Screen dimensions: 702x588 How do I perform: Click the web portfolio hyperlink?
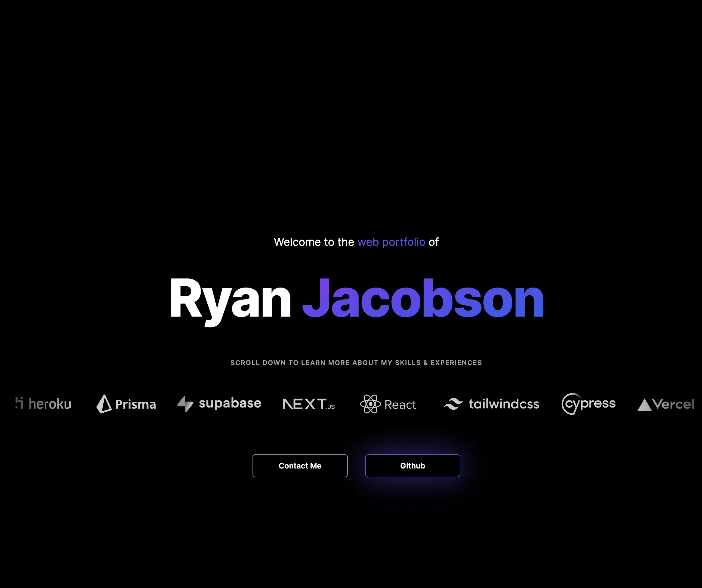pyautogui.click(x=391, y=241)
